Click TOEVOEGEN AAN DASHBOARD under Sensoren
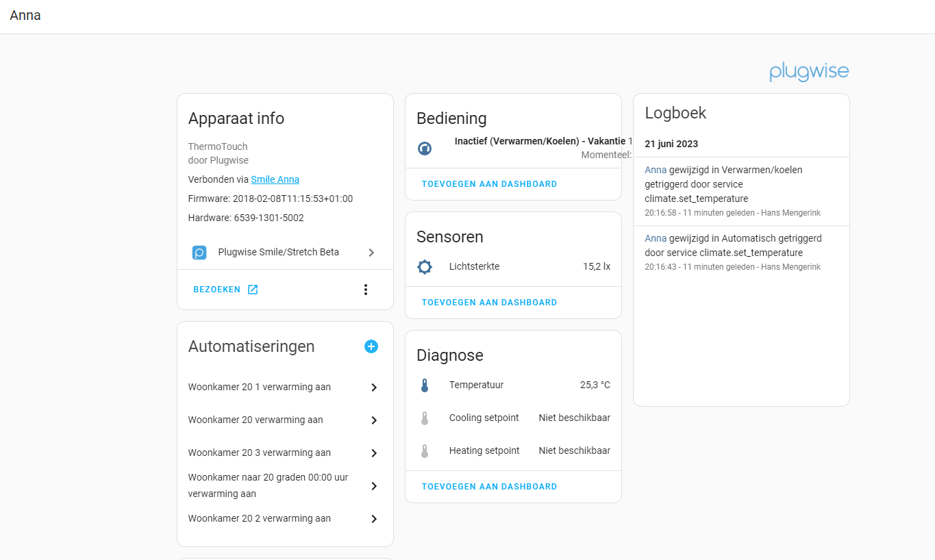The width and height of the screenshot is (935, 560). click(x=489, y=302)
